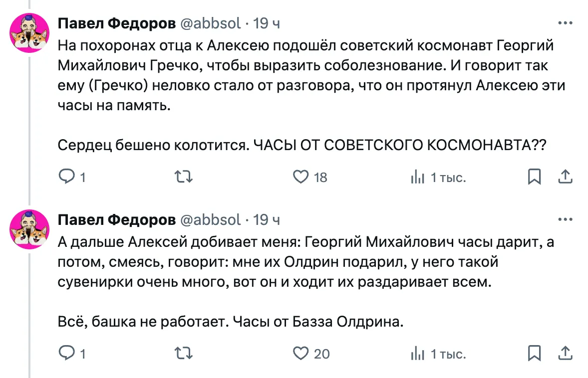
Task: Bookmark the second tweet about Aldrin's watch
Action: pyautogui.click(x=534, y=354)
